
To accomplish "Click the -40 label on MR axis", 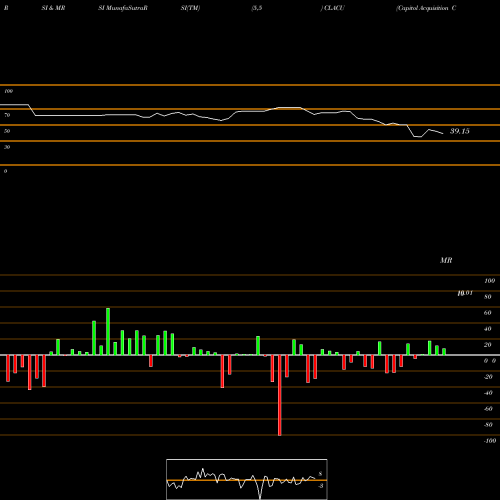I will point(488,393).
